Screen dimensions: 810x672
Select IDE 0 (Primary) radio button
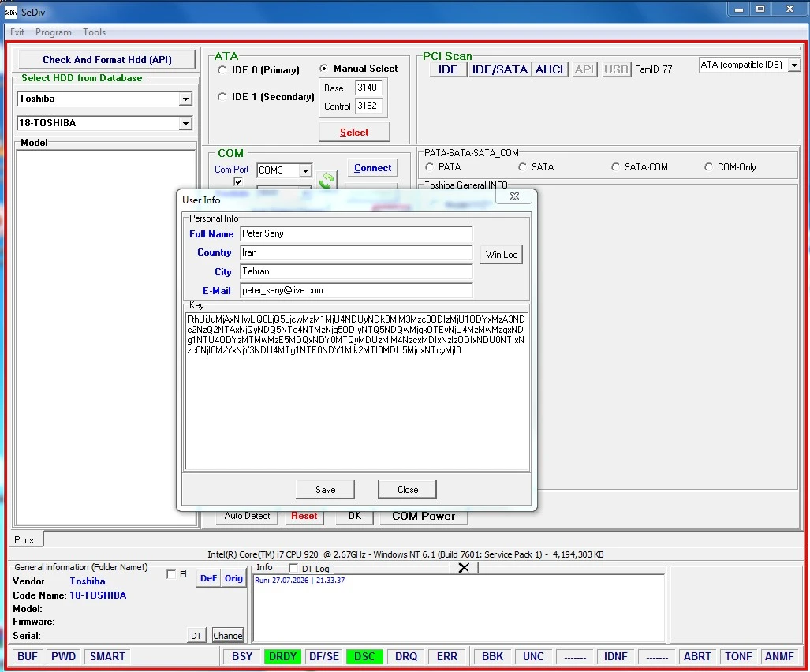point(222,69)
